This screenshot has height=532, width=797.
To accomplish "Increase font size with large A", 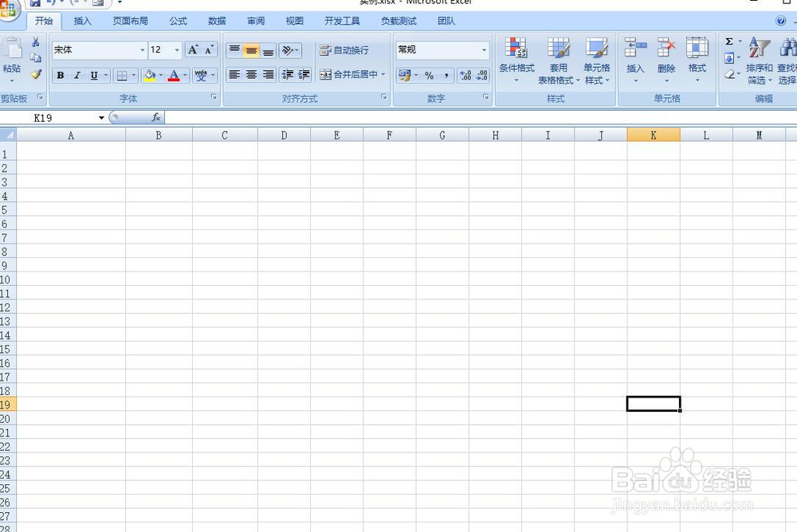I will [x=193, y=50].
